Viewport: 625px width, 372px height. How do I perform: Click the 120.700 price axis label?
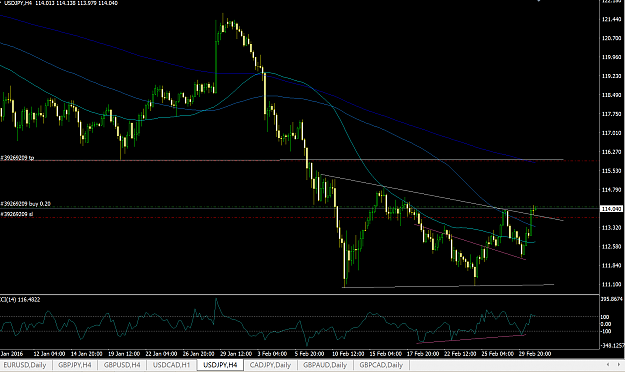coord(611,38)
